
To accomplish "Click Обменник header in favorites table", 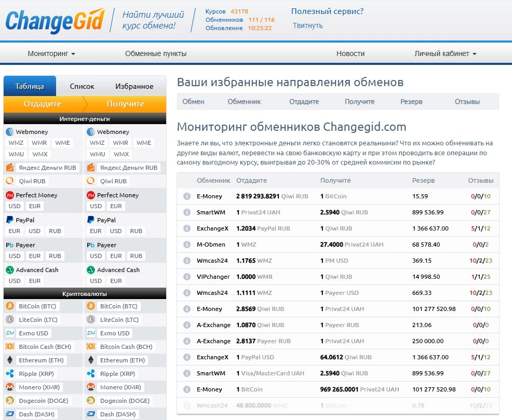I will (244, 101).
